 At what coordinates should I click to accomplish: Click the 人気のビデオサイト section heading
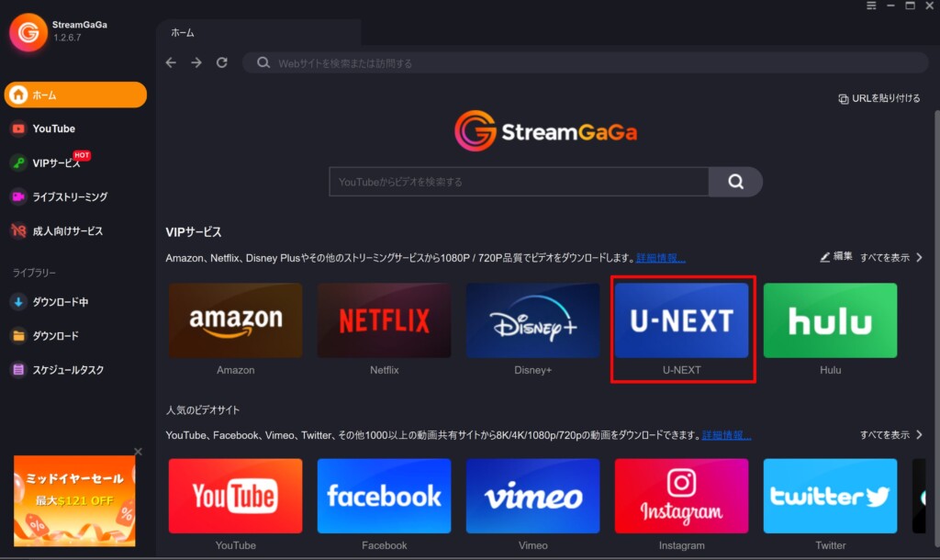pos(203,410)
